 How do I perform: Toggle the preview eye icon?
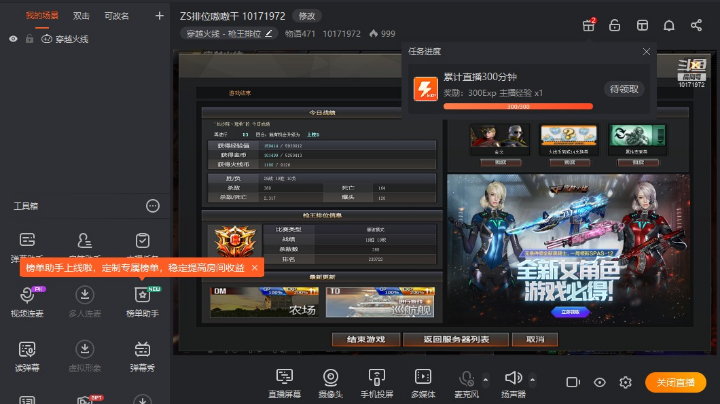599,382
